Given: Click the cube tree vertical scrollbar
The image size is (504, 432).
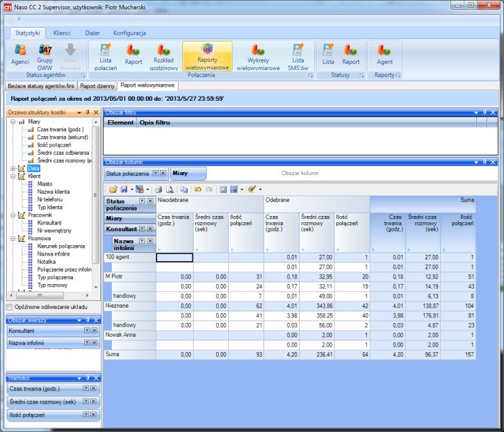Looking at the screenshot, I should pyautogui.click(x=95, y=194).
